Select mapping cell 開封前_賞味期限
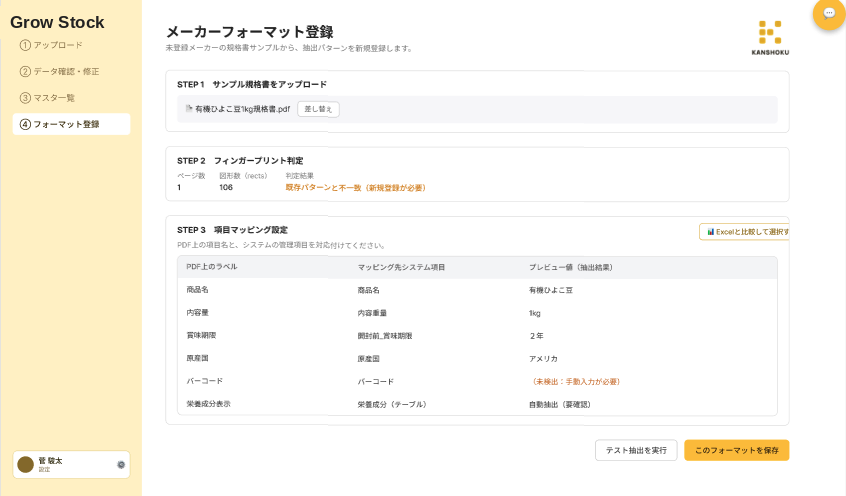846x496 pixels. [x=385, y=336]
